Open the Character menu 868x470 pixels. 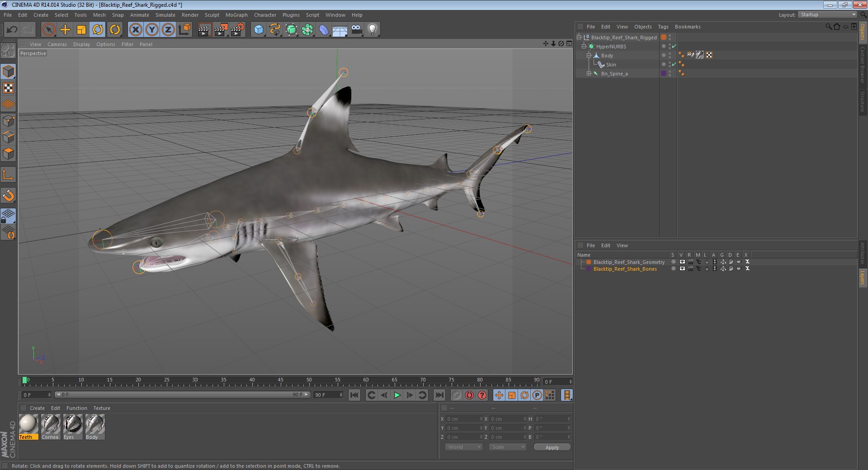[265, 15]
